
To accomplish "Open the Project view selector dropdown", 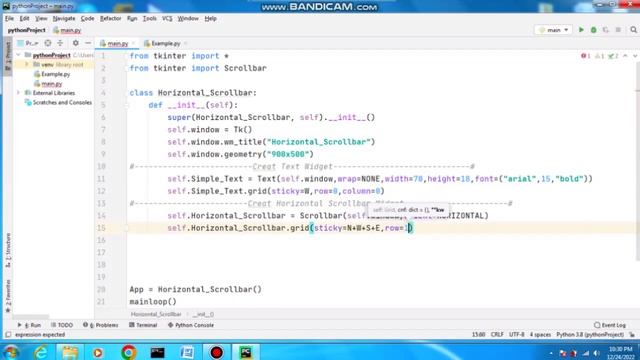I will (28, 43).
